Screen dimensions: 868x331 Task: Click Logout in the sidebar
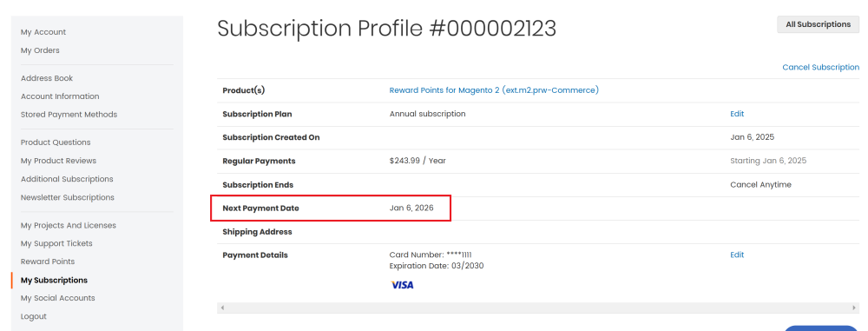coord(34,316)
